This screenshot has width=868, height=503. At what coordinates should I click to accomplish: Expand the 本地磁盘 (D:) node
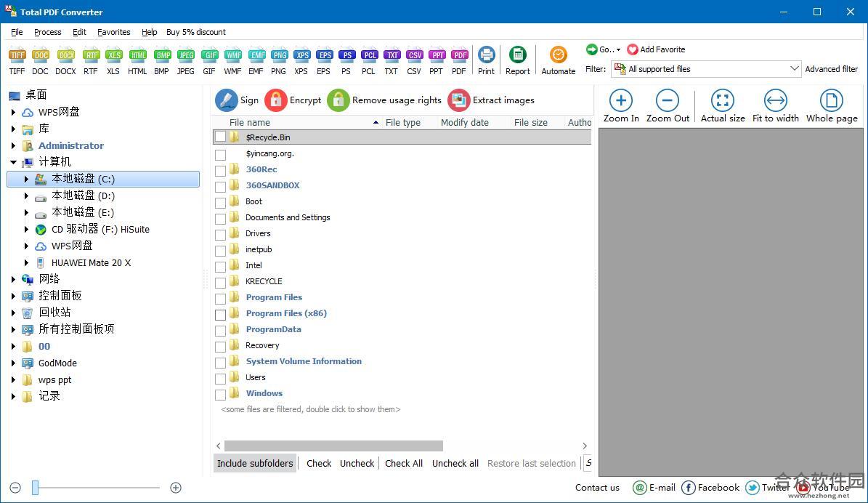pos(26,196)
